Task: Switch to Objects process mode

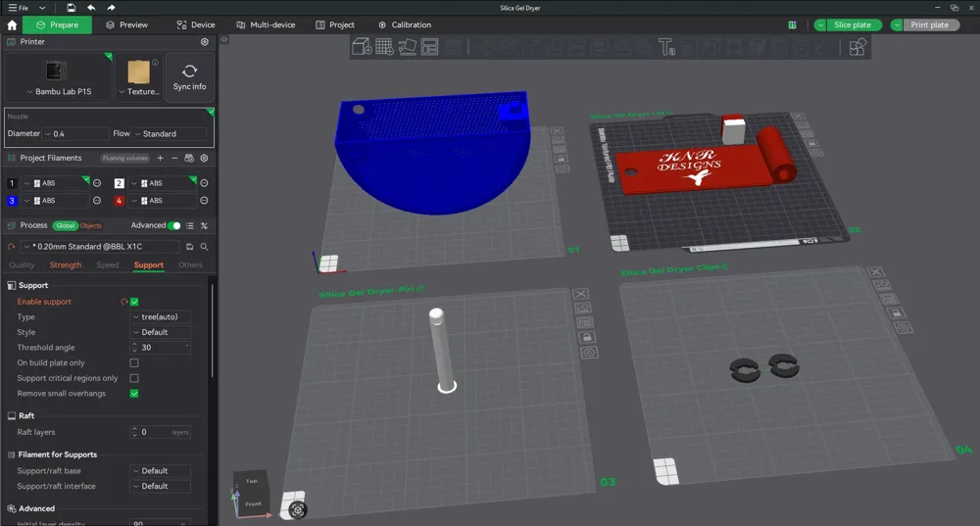Action: coord(90,225)
